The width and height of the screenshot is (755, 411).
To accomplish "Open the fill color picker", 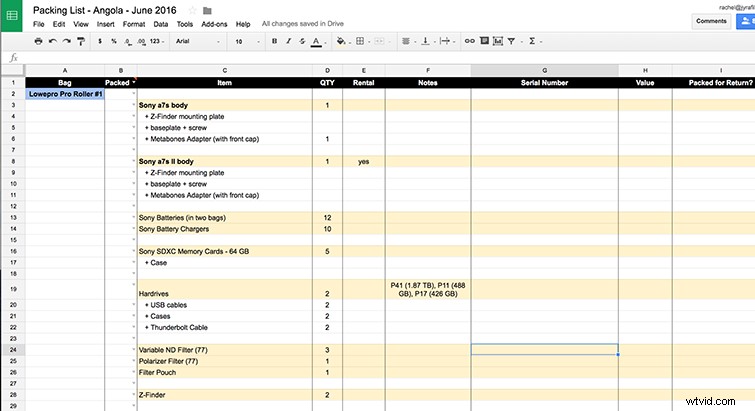I will [x=342, y=42].
